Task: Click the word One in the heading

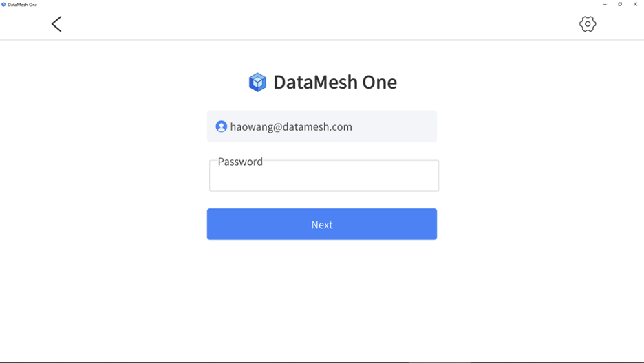Action: point(380,82)
